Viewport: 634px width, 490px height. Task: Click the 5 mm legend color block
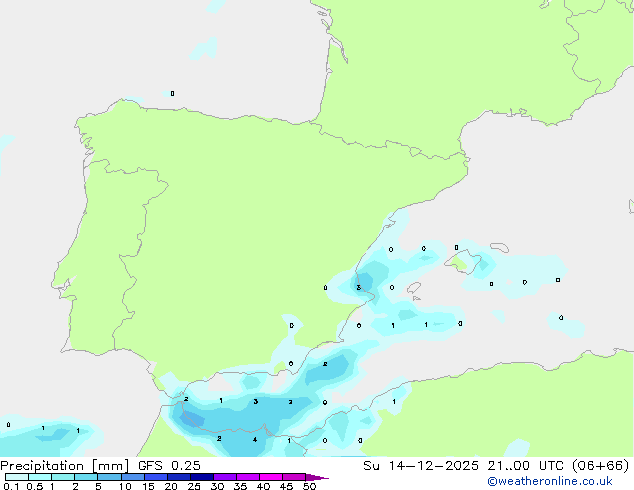(x=109, y=478)
